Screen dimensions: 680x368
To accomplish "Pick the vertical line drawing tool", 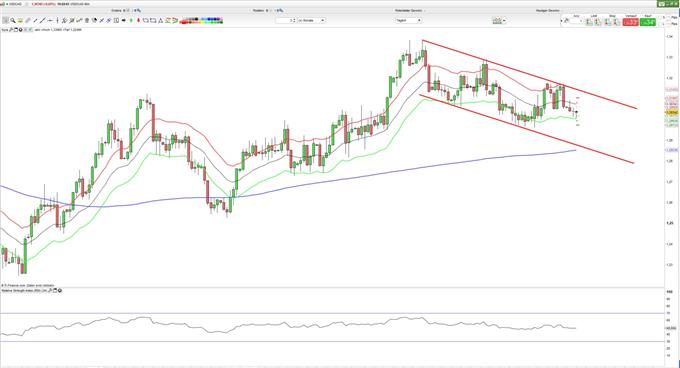I will click(57, 20).
